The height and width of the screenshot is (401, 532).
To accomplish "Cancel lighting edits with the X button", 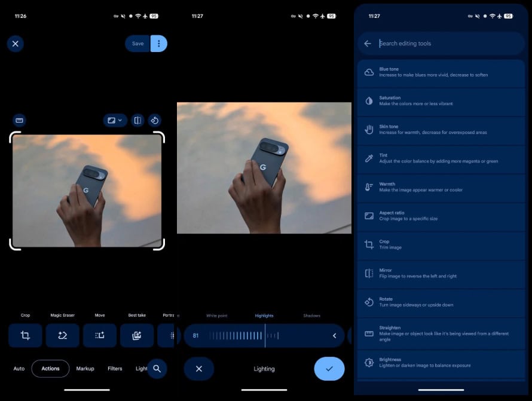I will tap(199, 369).
